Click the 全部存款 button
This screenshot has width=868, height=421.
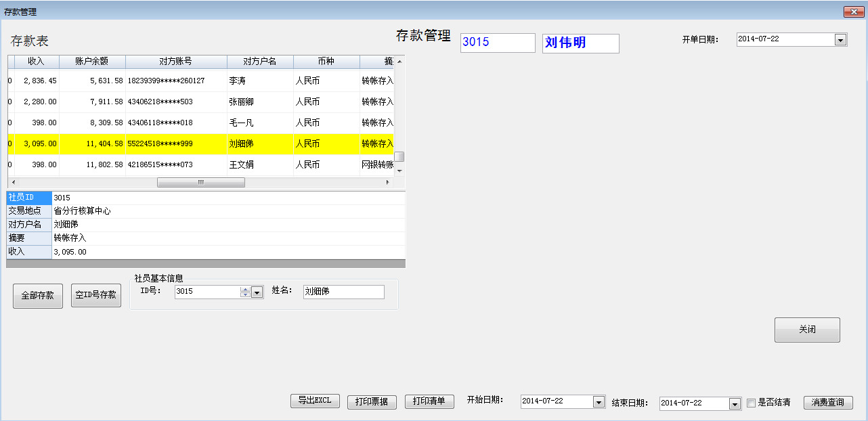(38, 296)
